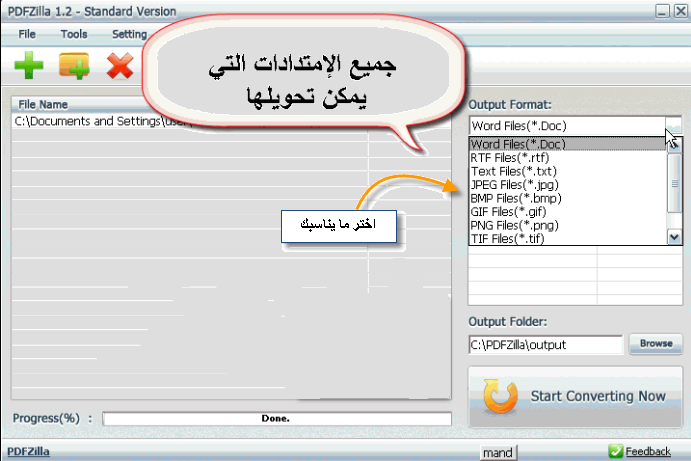The width and height of the screenshot is (691, 461).
Task: Minimize the PDFZilla window
Action: pos(662,11)
